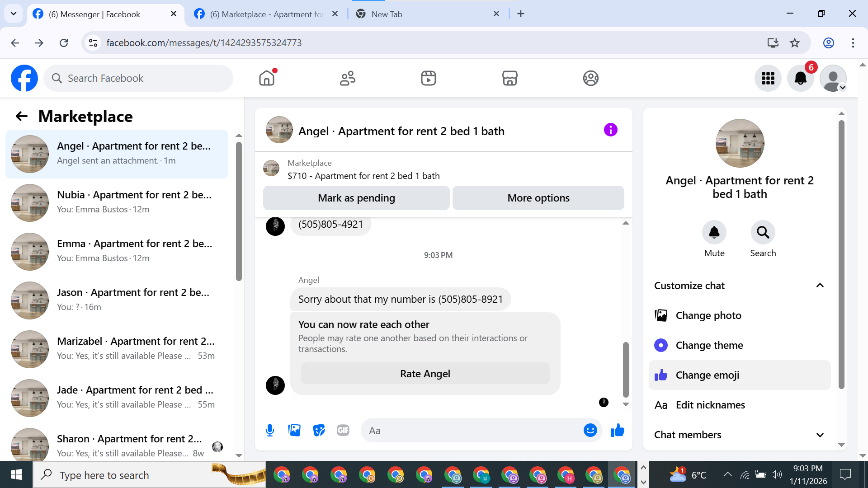Open Groups icon in top bar

pos(590,78)
